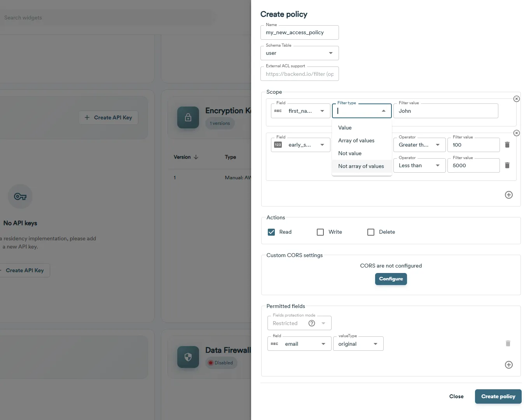Add a new scope filter with plus icon
The height and width of the screenshot is (420, 531).
[x=508, y=195]
